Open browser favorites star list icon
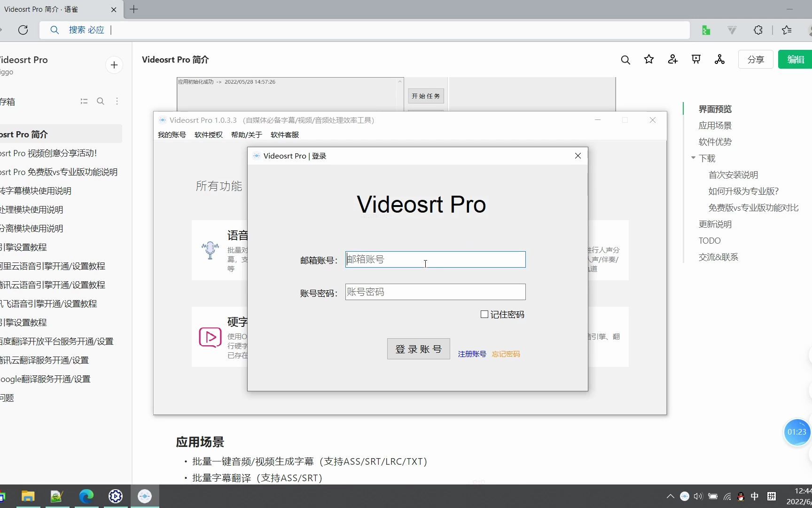Viewport: 812px width, 508px height. 787,30
